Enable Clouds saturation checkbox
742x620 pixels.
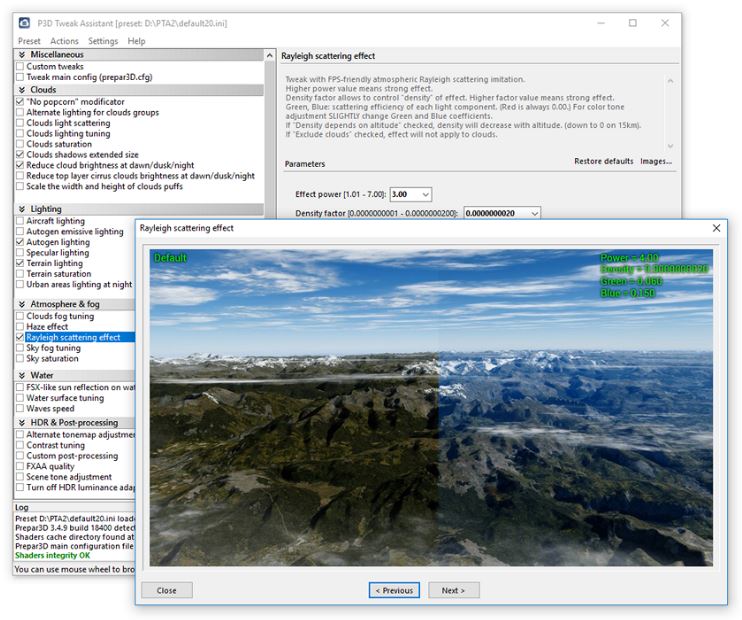tap(20, 144)
